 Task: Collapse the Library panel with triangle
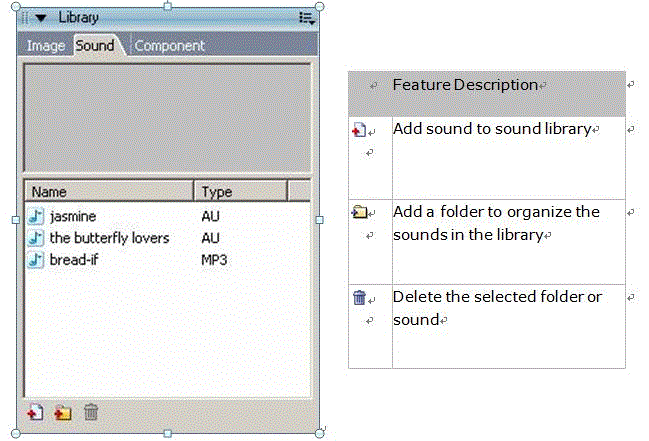[41, 18]
